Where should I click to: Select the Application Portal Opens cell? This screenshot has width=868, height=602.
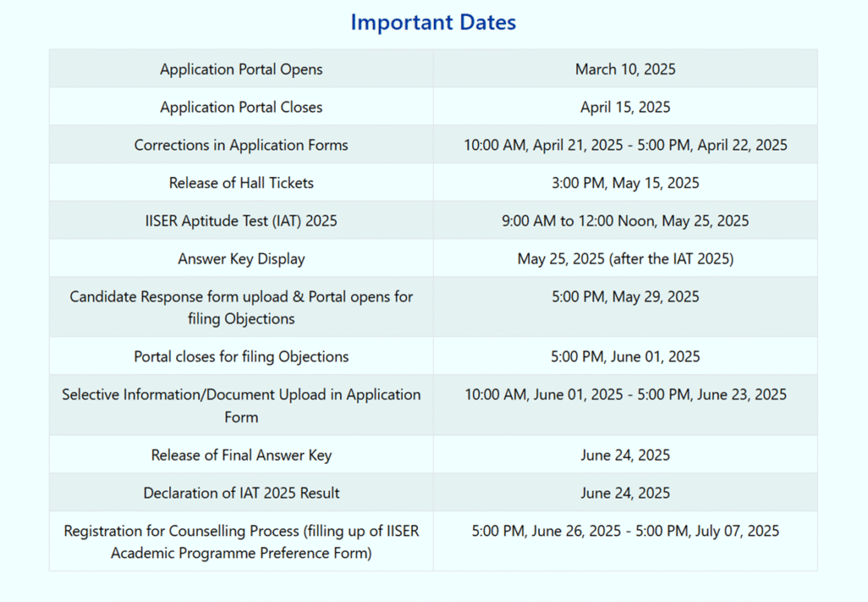coord(242,70)
